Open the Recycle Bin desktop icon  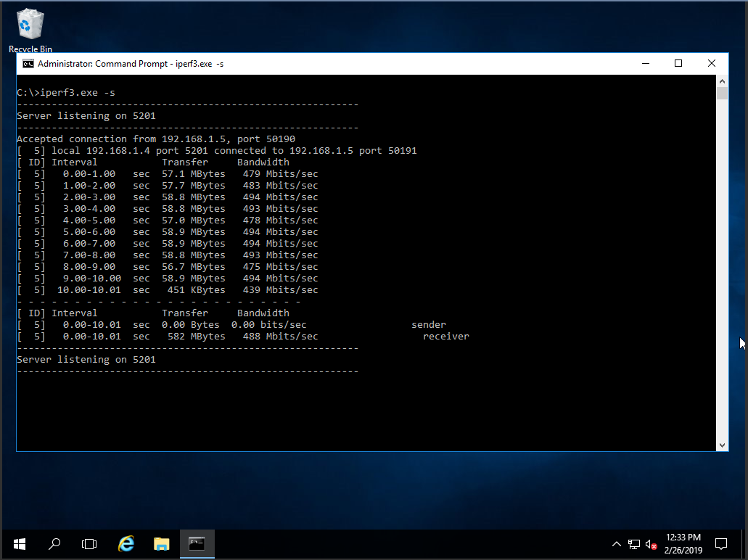(x=30, y=30)
